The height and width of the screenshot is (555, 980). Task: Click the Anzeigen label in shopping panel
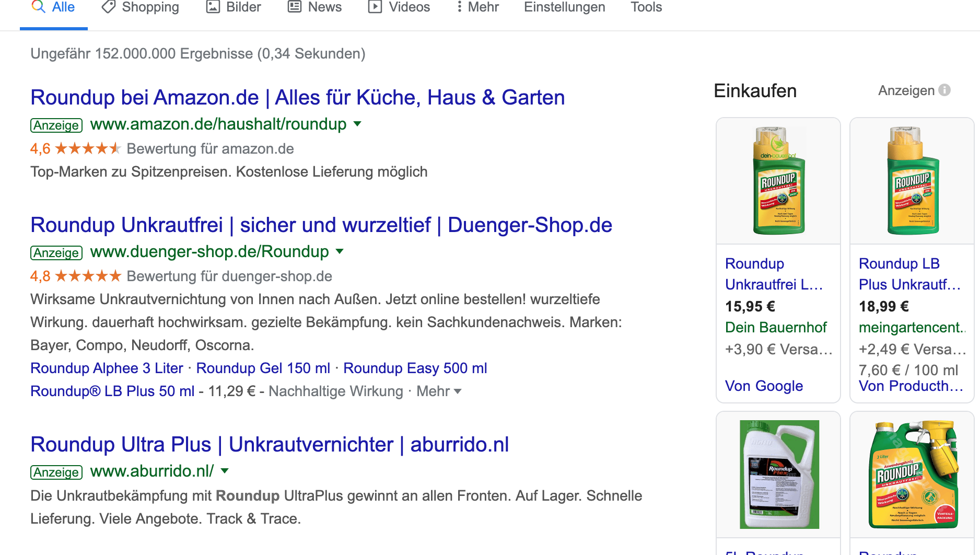(906, 90)
